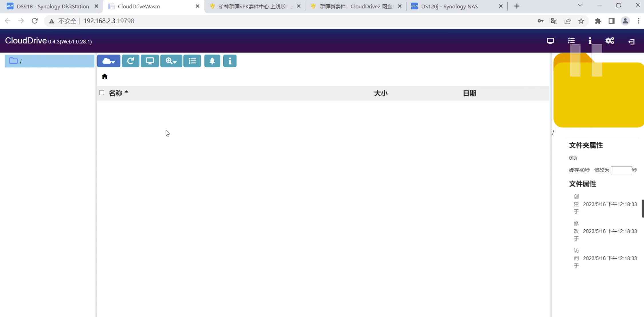Open browser extensions puzzle icon
Viewport: 644px width, 317px height.
click(598, 21)
